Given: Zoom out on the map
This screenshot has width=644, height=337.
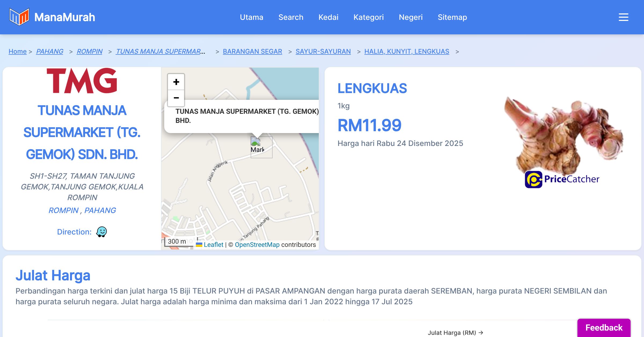Looking at the screenshot, I should pos(176,98).
